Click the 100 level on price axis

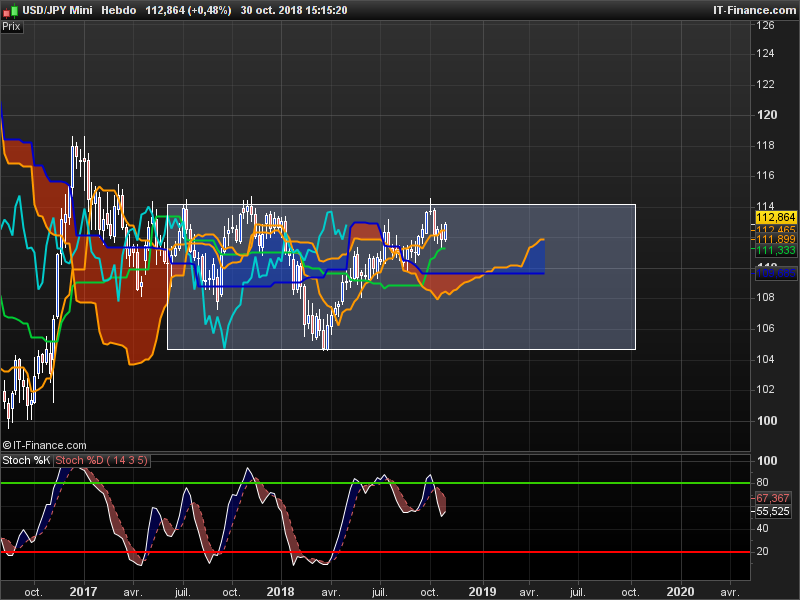tap(767, 421)
